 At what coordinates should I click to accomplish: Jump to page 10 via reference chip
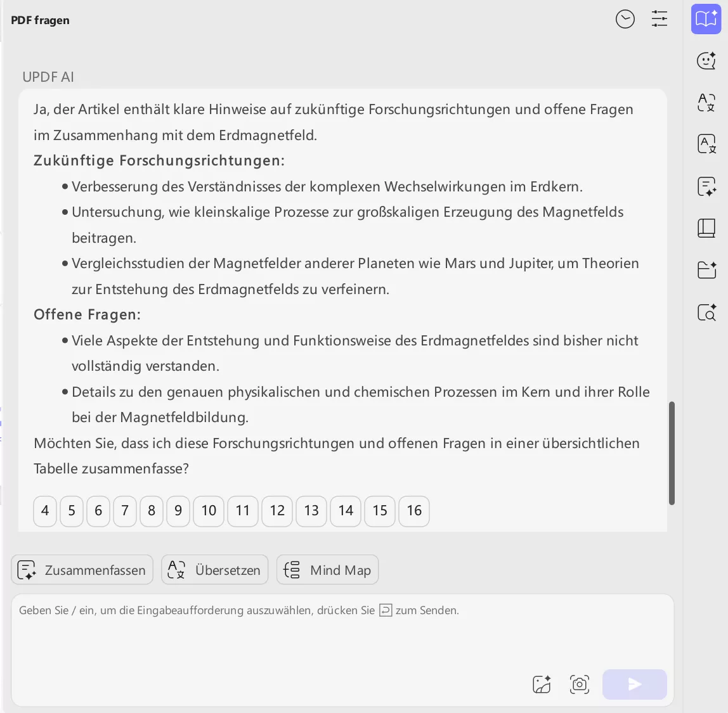(x=208, y=511)
